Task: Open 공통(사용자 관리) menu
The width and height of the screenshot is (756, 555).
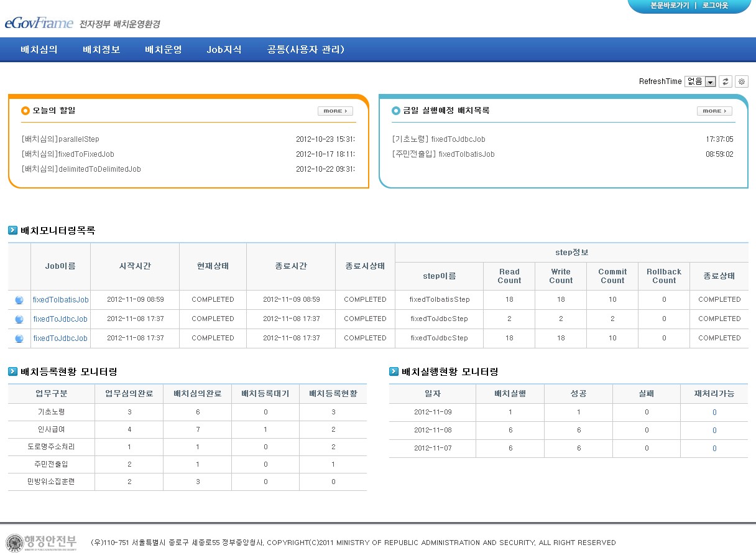Action: click(305, 50)
